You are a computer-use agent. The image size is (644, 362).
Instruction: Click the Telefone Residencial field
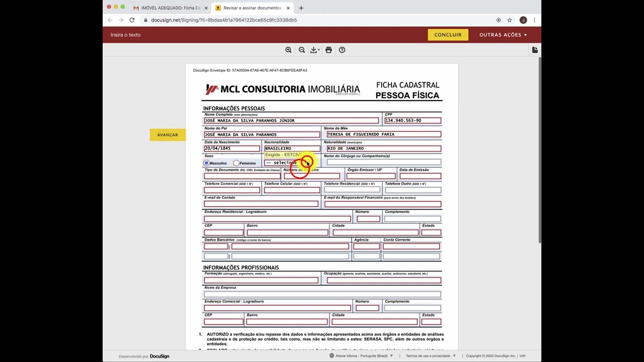(x=352, y=190)
